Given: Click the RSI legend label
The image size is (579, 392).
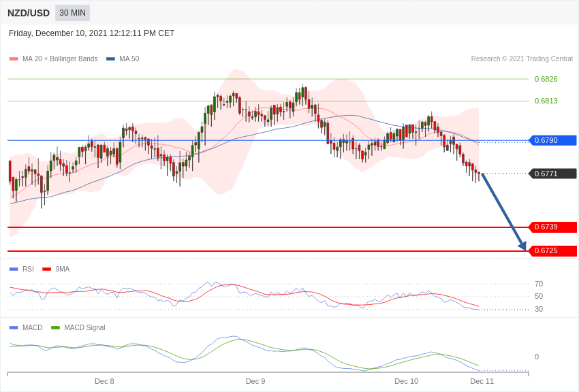Looking at the screenshot, I should 28,269.
